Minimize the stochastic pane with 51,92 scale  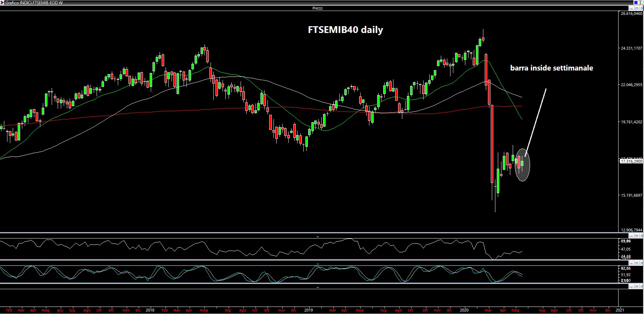[x=631, y=263]
